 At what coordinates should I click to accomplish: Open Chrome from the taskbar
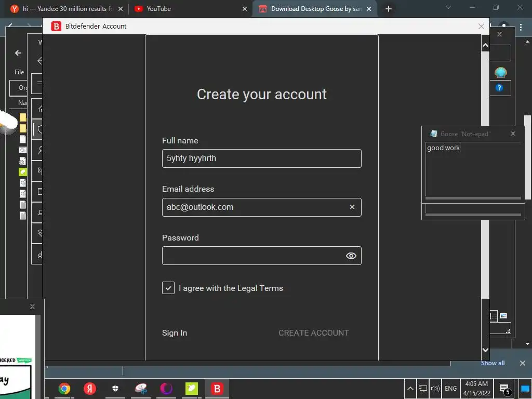point(64,389)
